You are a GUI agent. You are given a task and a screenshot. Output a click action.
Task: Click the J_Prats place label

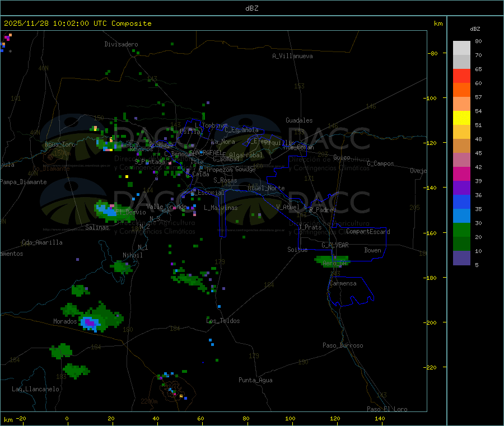310,227
